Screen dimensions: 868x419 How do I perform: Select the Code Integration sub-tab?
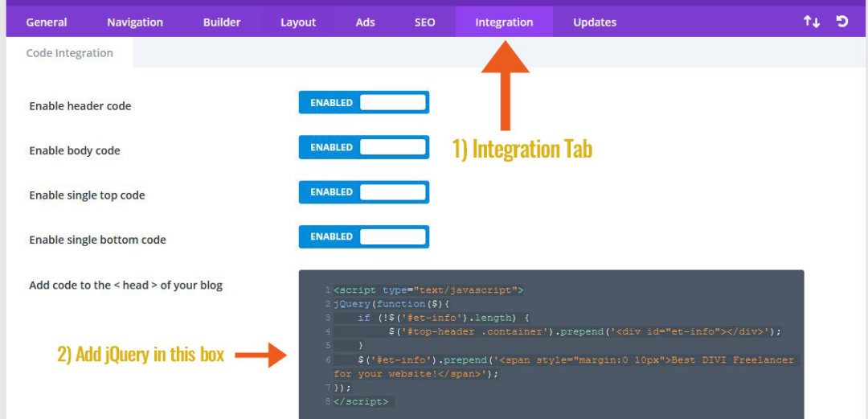click(70, 52)
